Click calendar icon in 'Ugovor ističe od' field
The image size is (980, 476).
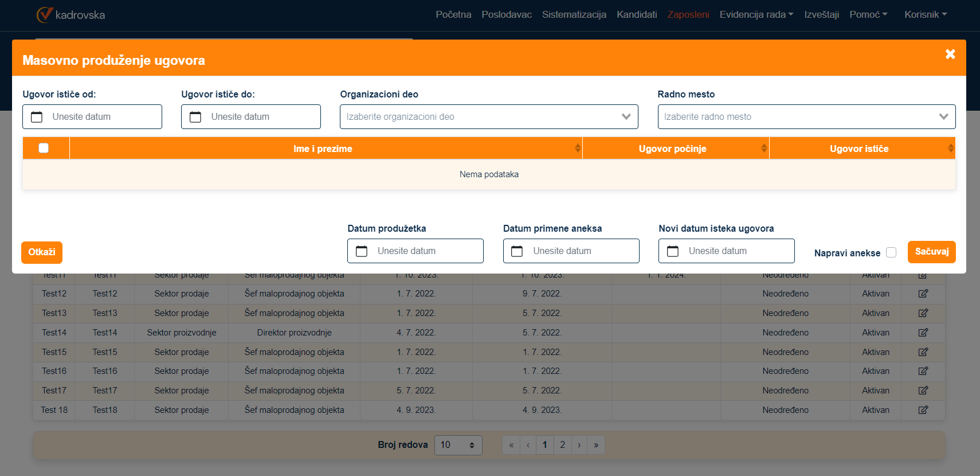pyautogui.click(x=37, y=117)
